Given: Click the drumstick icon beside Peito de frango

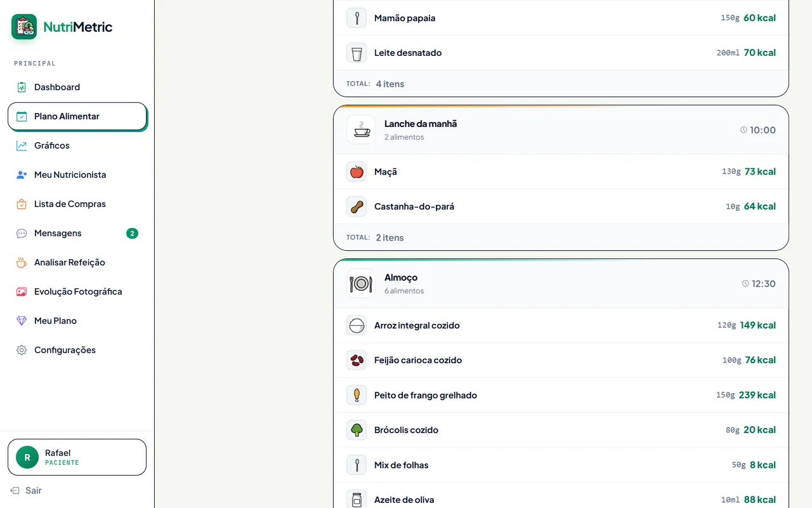Looking at the screenshot, I should tap(357, 395).
